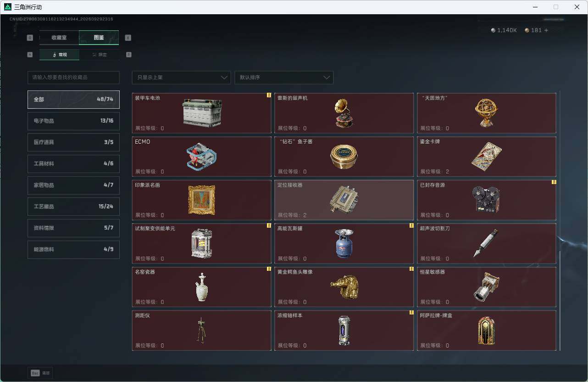Switch to the 常规 sub-tab

60,55
